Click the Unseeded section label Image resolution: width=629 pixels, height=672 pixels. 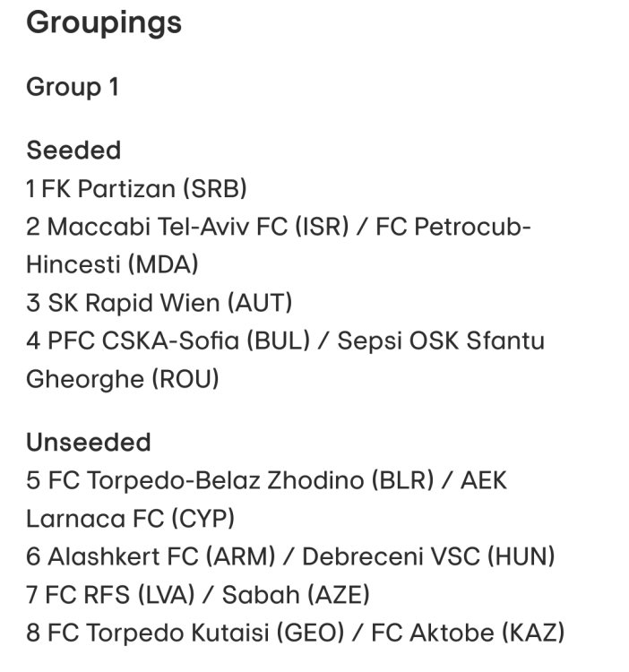(88, 442)
